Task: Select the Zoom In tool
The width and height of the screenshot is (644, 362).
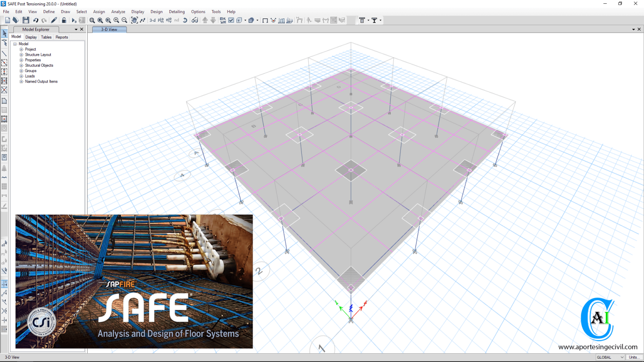Action: click(x=116, y=20)
